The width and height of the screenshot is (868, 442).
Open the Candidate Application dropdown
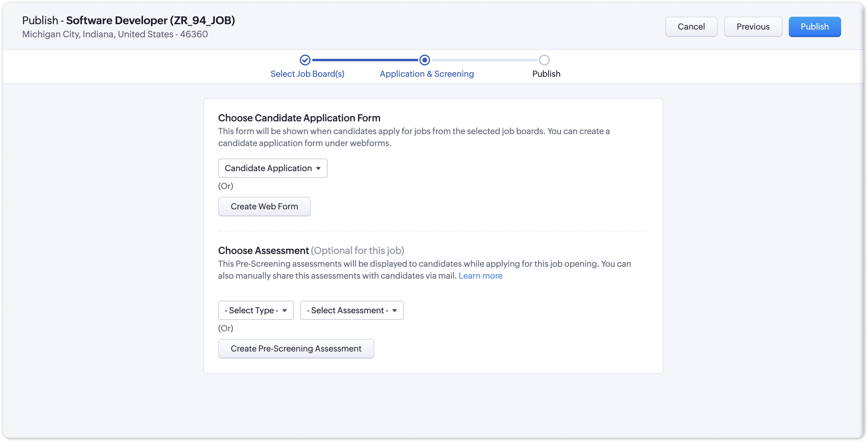pyautogui.click(x=273, y=168)
